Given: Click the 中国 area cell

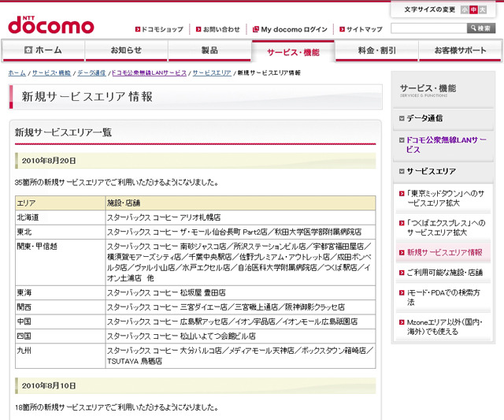Looking at the screenshot, I should point(60,322).
